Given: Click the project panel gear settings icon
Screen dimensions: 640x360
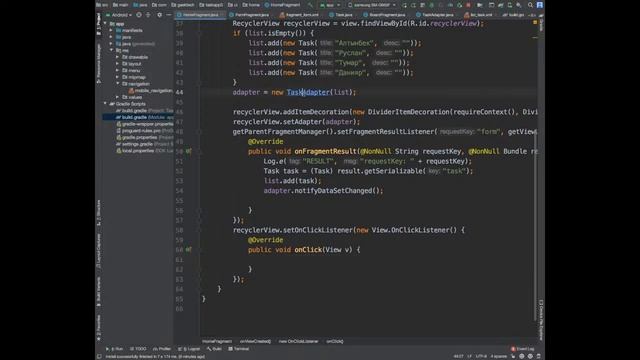Looking at the screenshot, I should coord(159,15).
